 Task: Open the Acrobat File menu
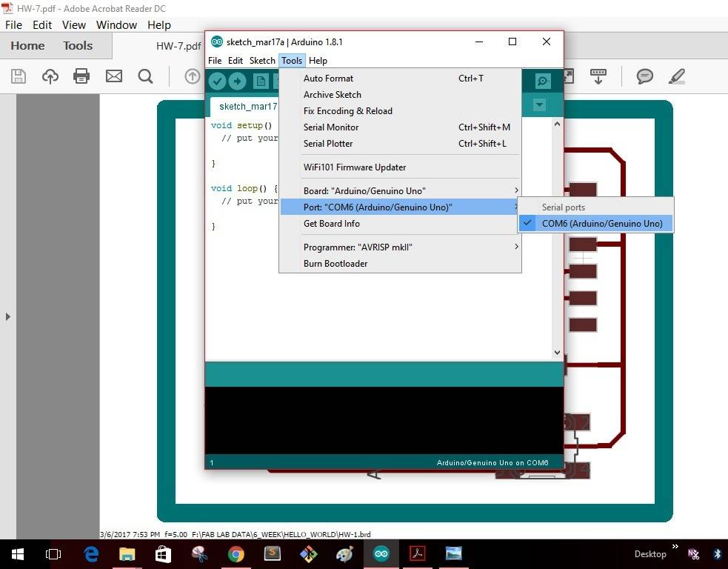coord(13,24)
